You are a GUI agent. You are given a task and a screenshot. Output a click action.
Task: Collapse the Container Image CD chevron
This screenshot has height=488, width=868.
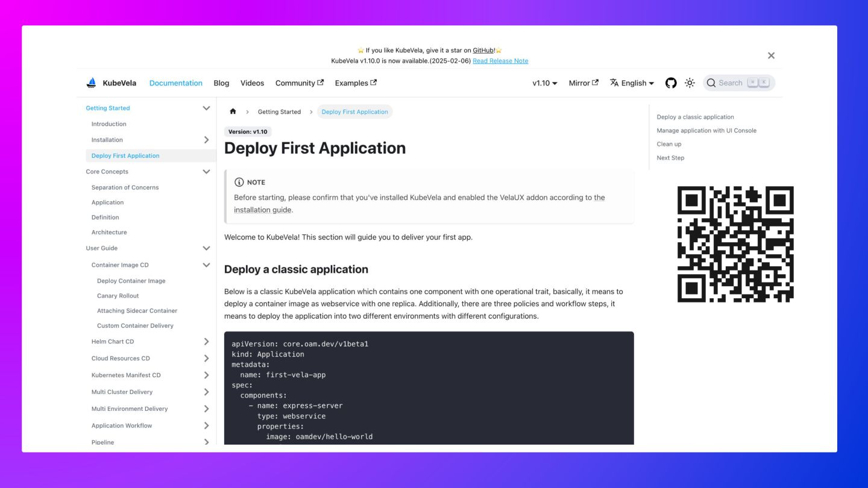coord(206,265)
